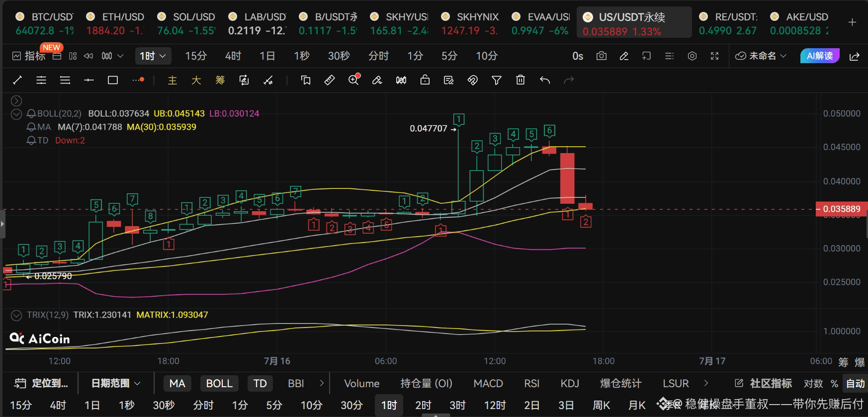Open the candlestick chart-type dropdown
Image resolution: width=868 pixels, height=417 pixels.
tap(112, 56)
